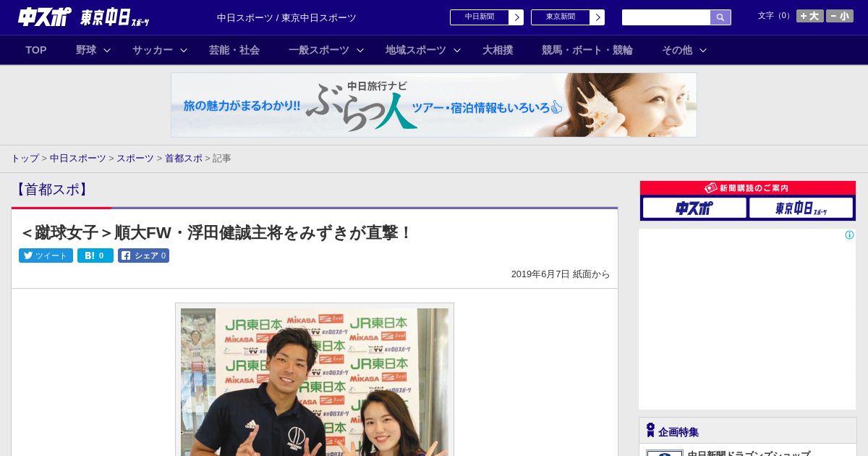868x456 pixels.
Task: Decrease text size with 小 button
Action: [x=840, y=16]
